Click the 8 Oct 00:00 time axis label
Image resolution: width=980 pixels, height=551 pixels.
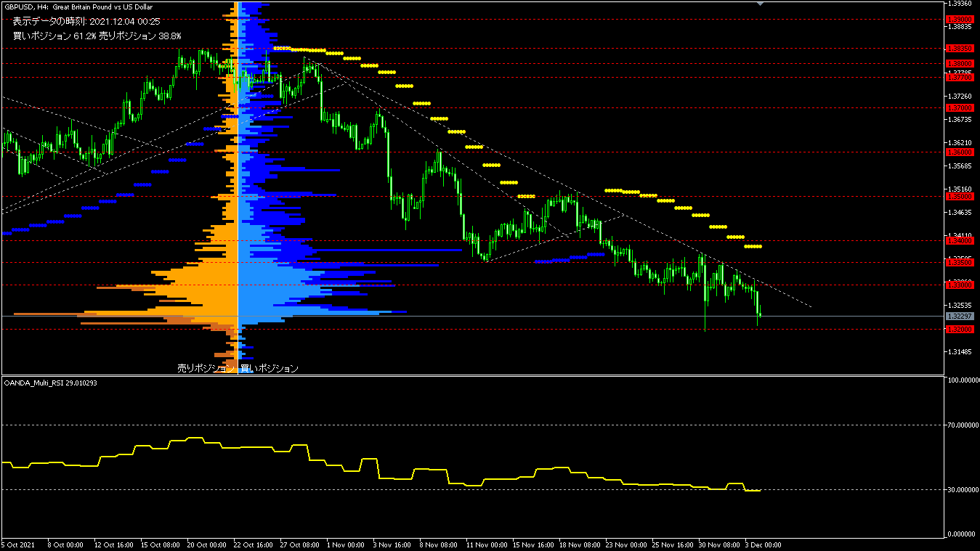(x=65, y=544)
